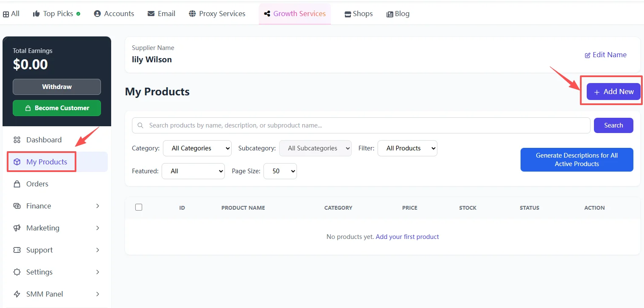Expand the Finance submenu chevron
Screen dimensions: 644x308
coord(98,206)
